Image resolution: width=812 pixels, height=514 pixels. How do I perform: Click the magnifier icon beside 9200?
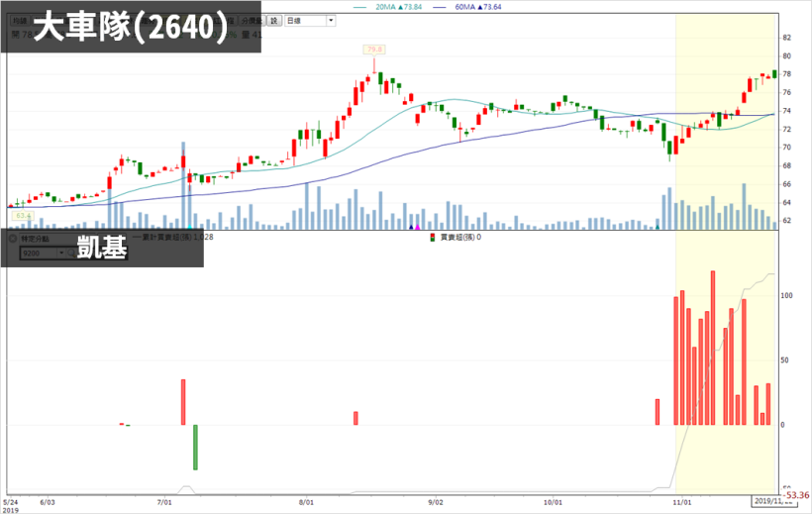point(71,253)
